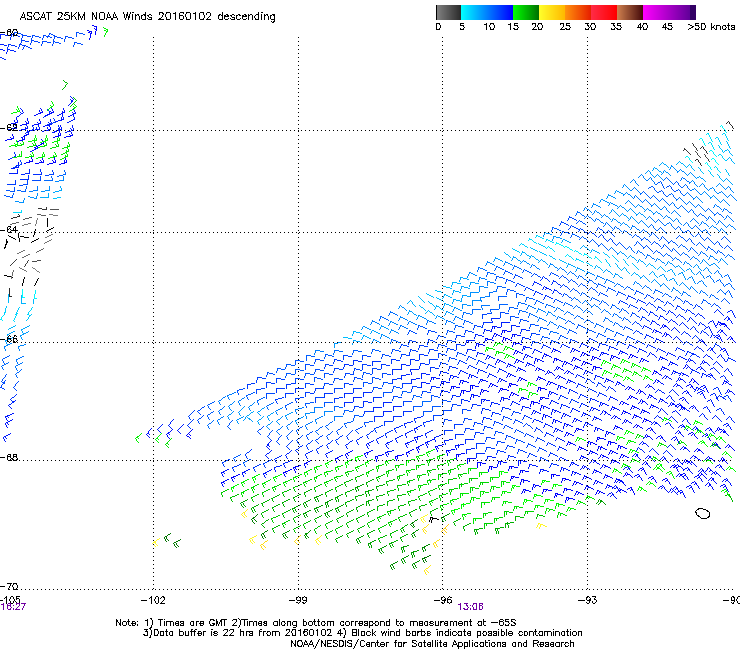The height and width of the screenshot is (650, 740).
Task: Select the green 15-20 knots color segment
Action: point(526,12)
